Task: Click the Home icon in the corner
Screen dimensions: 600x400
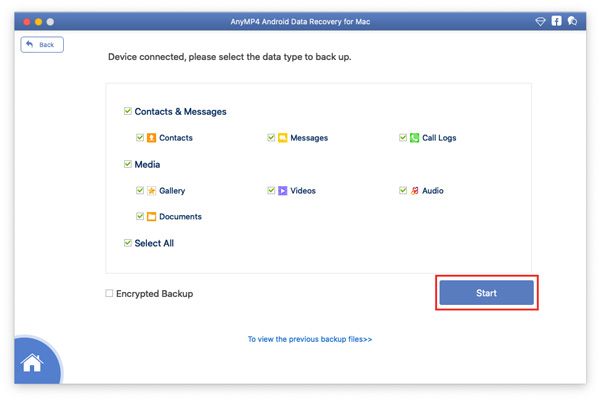Action: tap(32, 363)
